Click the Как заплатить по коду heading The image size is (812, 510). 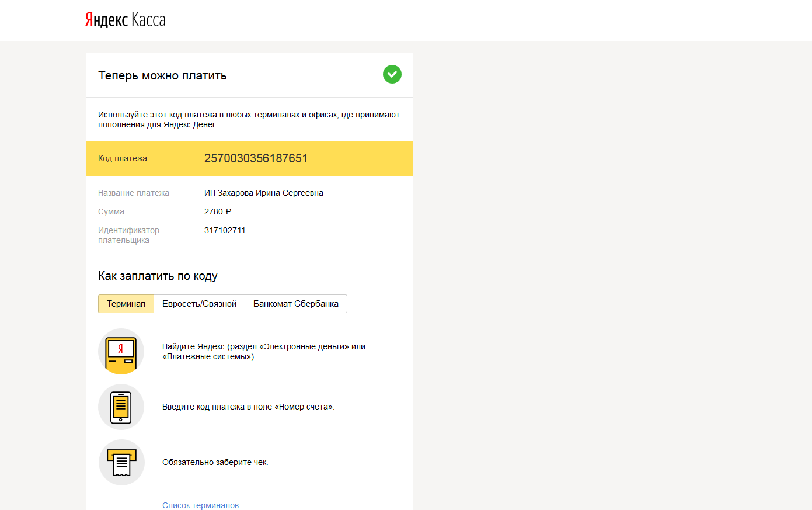pyautogui.click(x=158, y=276)
